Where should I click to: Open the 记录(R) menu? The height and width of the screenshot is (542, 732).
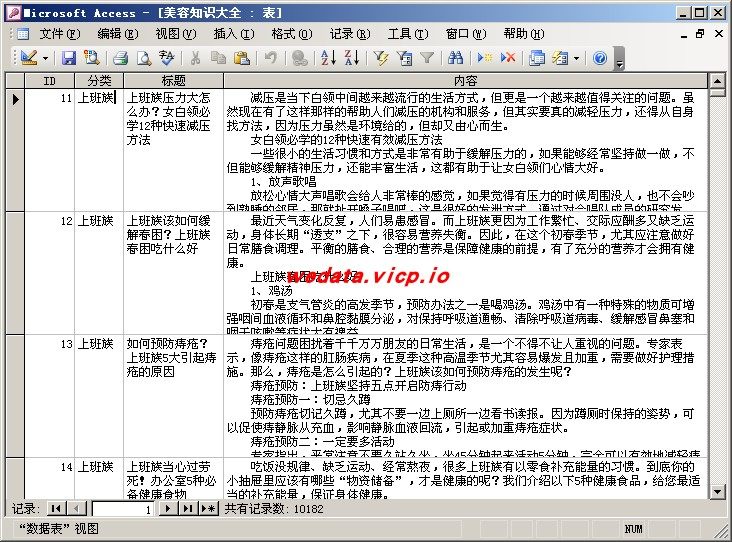(x=350, y=34)
